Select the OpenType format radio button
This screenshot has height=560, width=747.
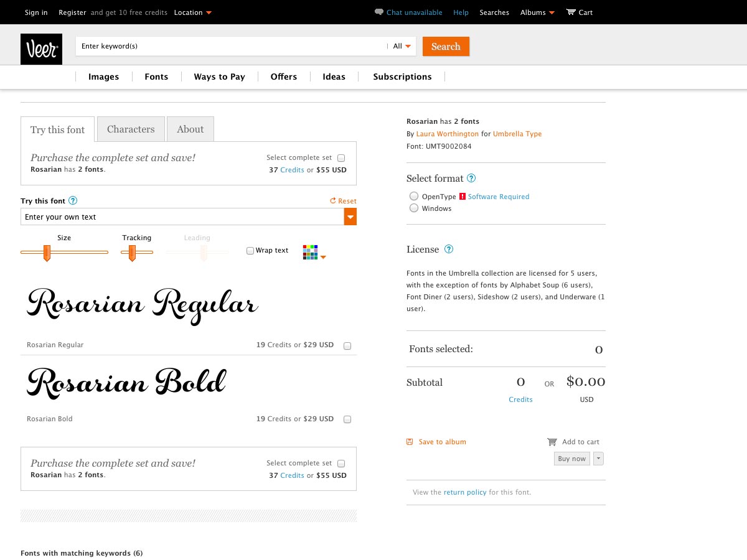coord(414,196)
